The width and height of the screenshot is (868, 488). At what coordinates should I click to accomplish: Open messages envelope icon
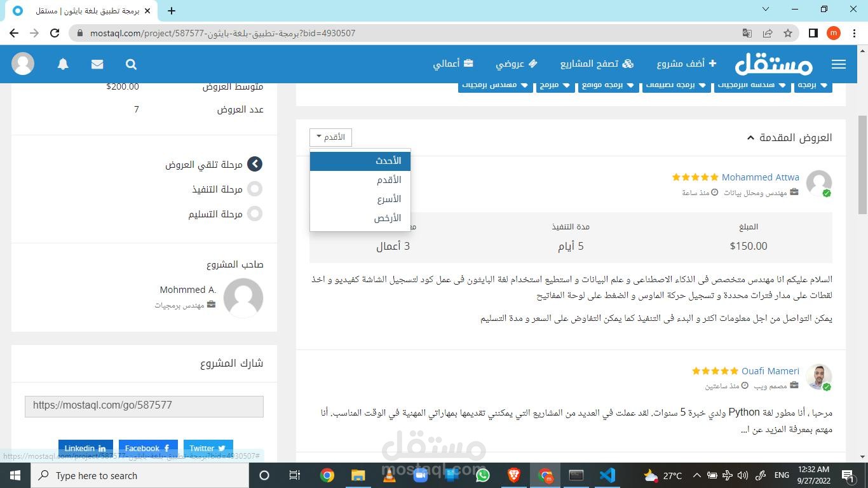click(97, 64)
